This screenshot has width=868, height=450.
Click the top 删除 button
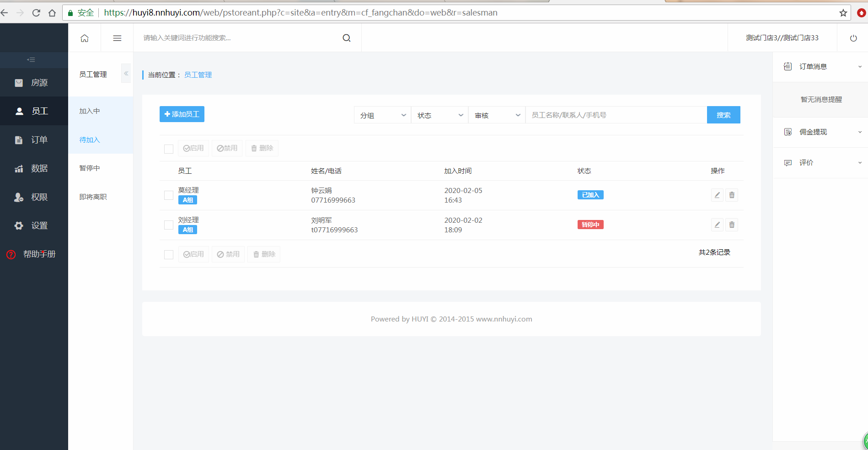pyautogui.click(x=262, y=148)
